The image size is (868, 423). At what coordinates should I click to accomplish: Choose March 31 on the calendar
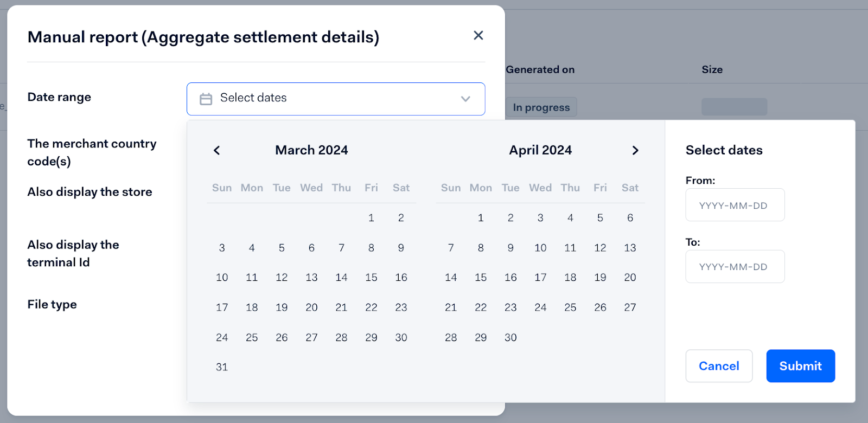[222, 367]
